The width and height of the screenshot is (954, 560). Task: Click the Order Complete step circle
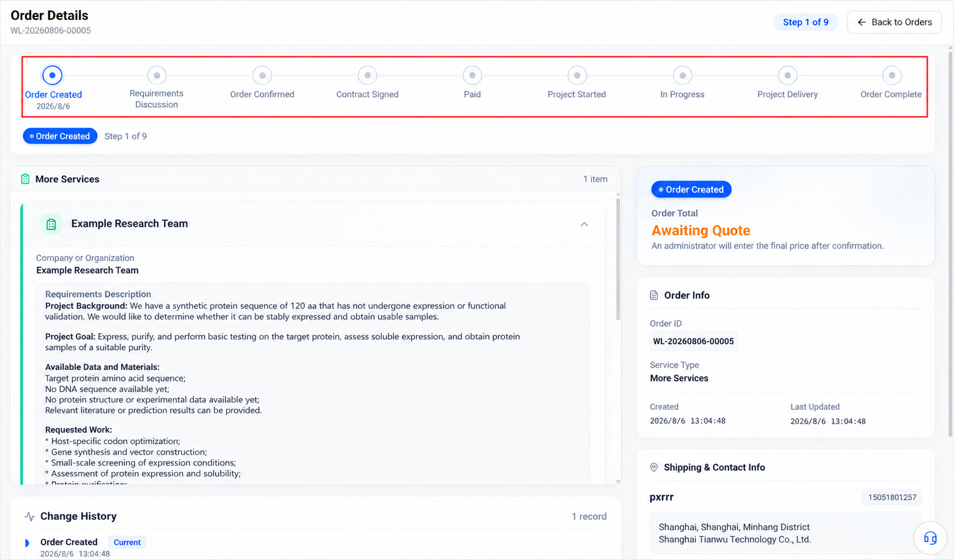pyautogui.click(x=892, y=75)
